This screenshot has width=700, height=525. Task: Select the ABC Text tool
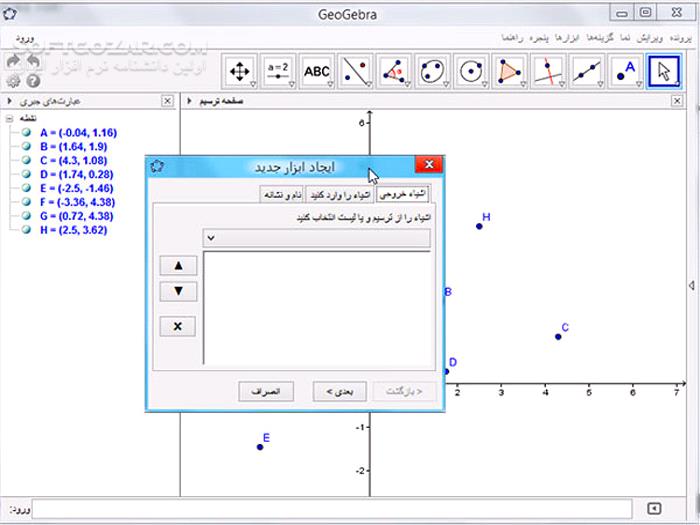point(317,71)
